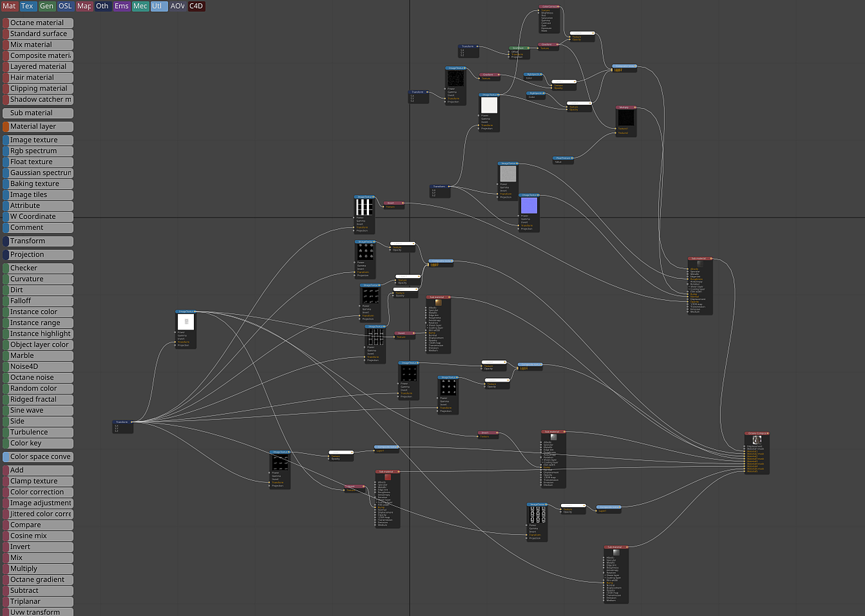This screenshot has width=865, height=616.
Task: Pick Shadow catcher material in list
Action: click(x=38, y=99)
